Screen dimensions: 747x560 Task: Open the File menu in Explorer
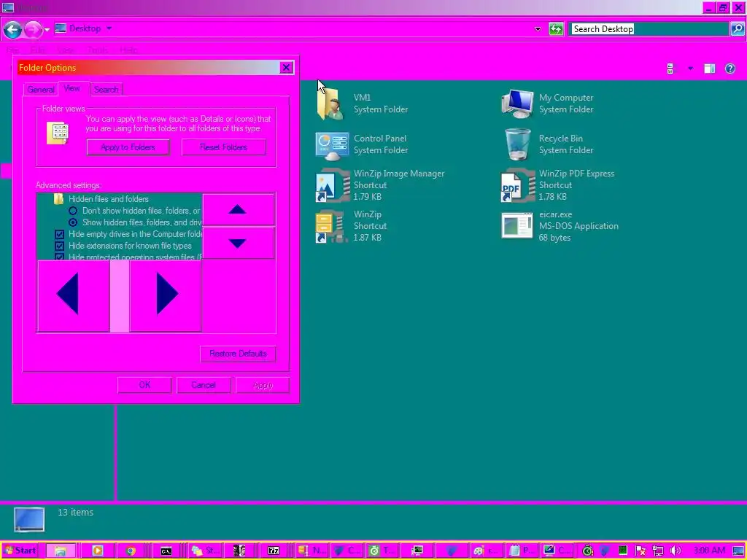coord(13,50)
